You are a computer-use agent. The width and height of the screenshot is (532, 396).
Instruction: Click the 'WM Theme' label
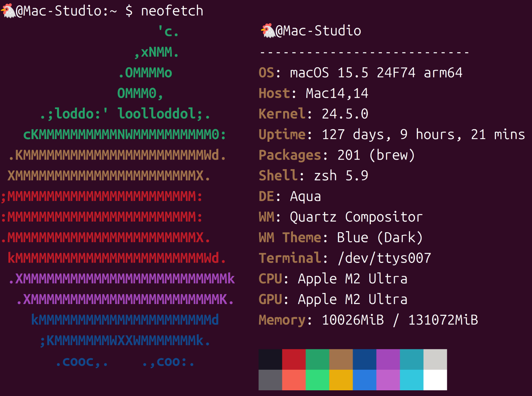(x=290, y=238)
